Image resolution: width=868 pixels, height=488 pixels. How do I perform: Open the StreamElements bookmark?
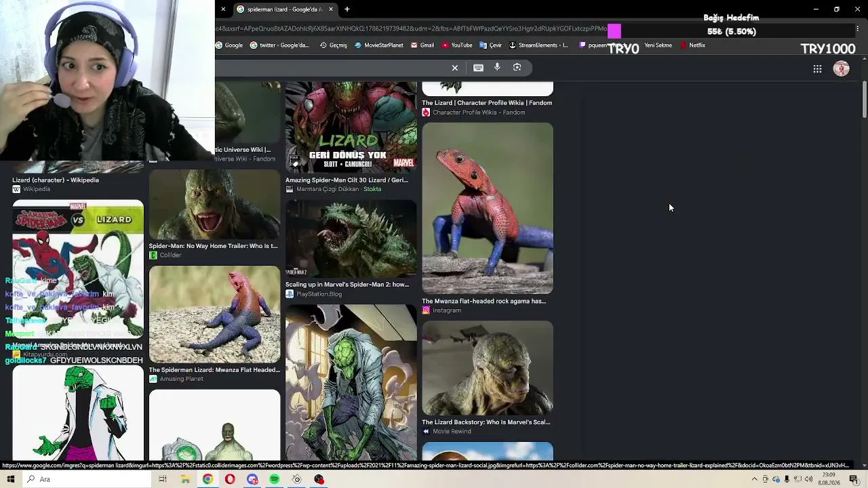538,45
